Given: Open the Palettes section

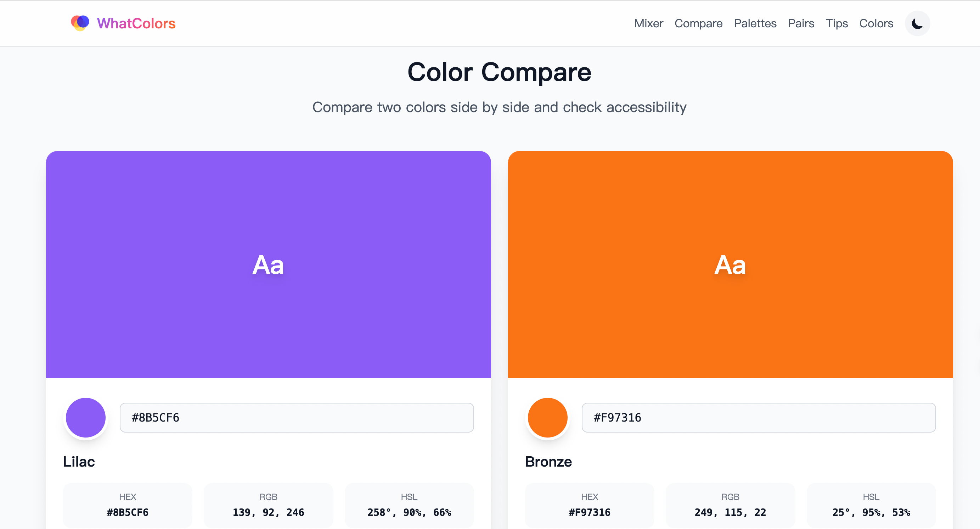Looking at the screenshot, I should coord(755,23).
